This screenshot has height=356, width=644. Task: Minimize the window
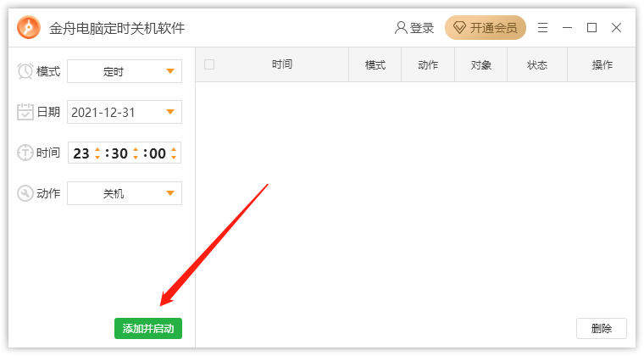tap(567, 27)
